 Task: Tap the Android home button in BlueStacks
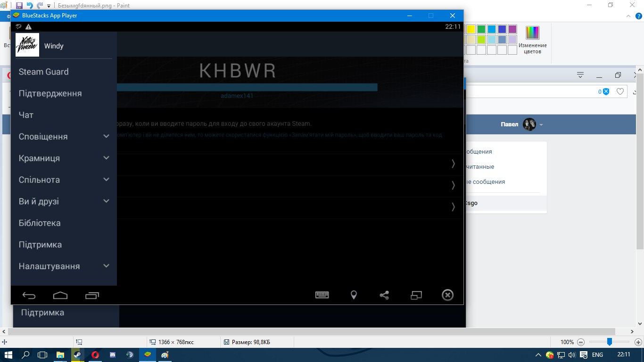(x=60, y=296)
